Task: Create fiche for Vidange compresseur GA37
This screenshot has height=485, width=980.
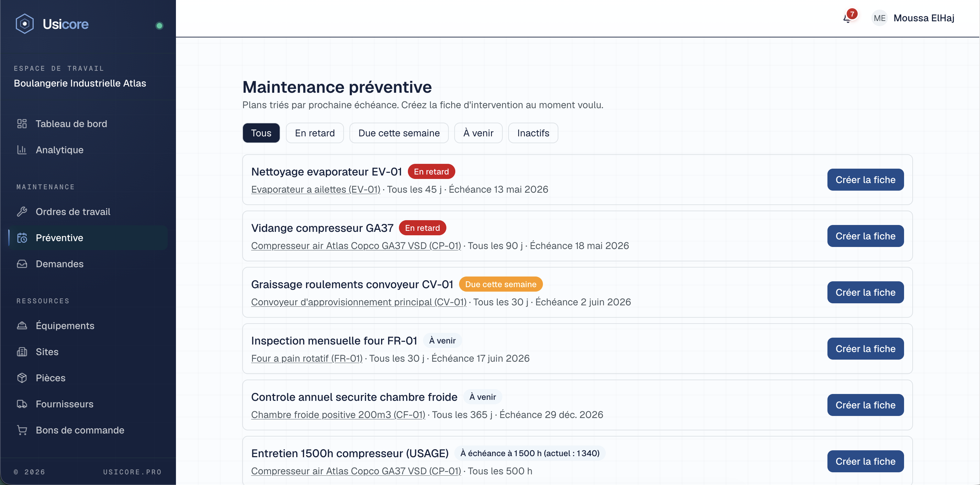Action: click(x=865, y=236)
